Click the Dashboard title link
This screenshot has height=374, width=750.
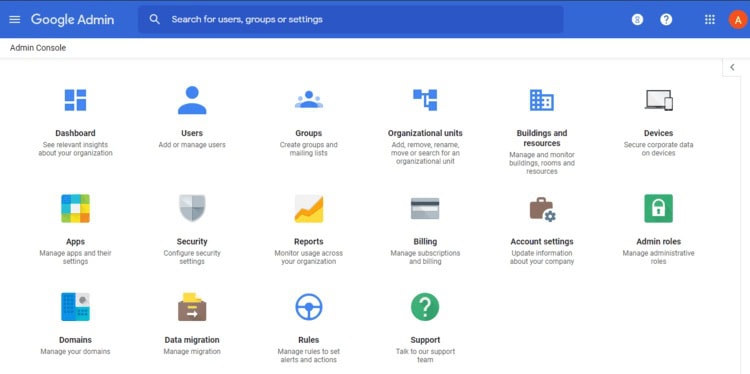pos(75,133)
